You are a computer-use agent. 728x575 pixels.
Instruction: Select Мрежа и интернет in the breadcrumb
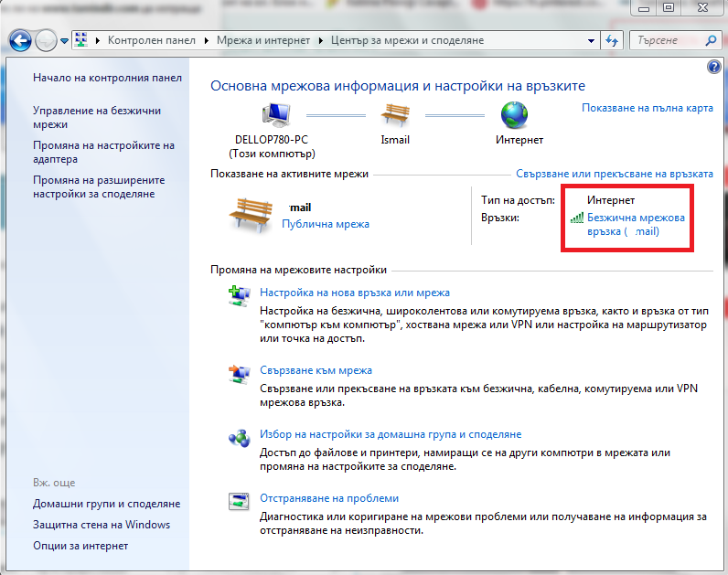(x=264, y=41)
